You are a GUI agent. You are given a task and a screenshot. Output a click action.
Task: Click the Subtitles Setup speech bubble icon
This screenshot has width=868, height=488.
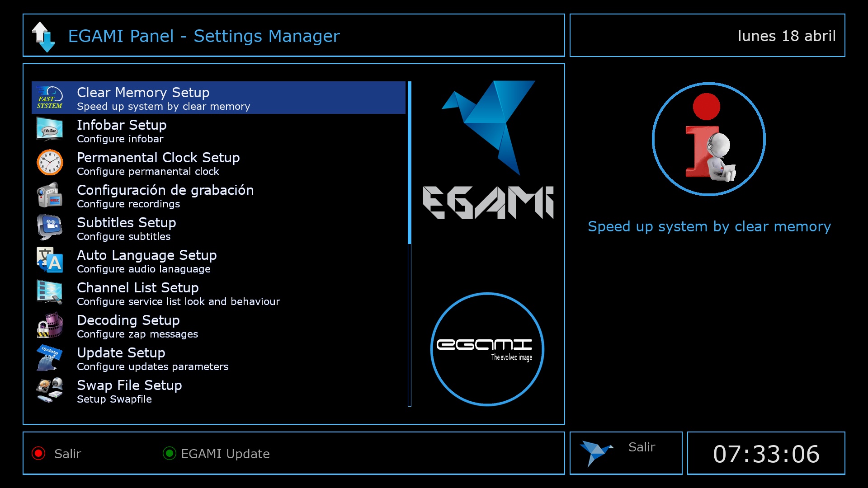[x=50, y=227]
